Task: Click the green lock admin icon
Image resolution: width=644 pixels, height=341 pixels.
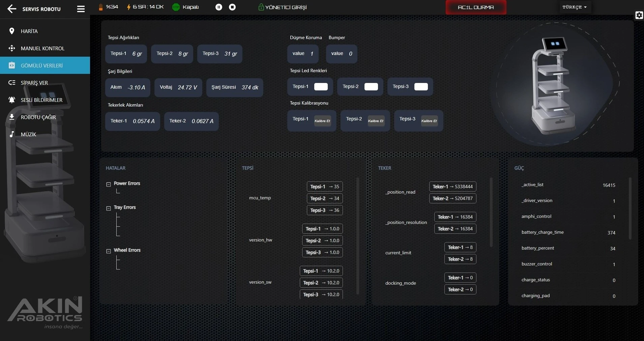Action: click(x=261, y=7)
